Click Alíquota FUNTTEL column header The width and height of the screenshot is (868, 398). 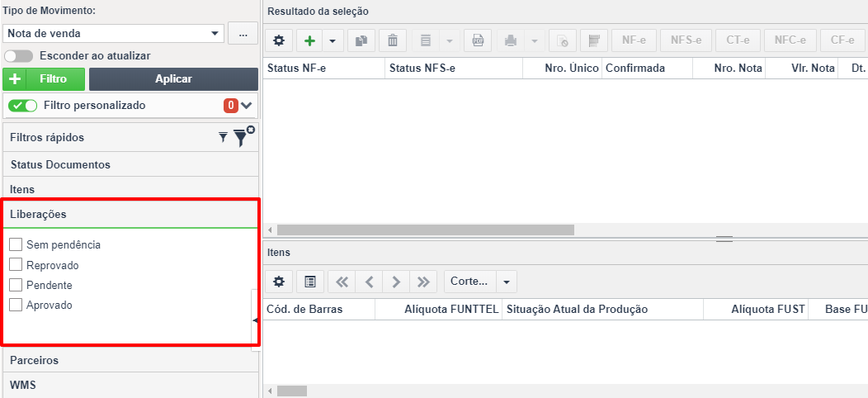pos(438,310)
